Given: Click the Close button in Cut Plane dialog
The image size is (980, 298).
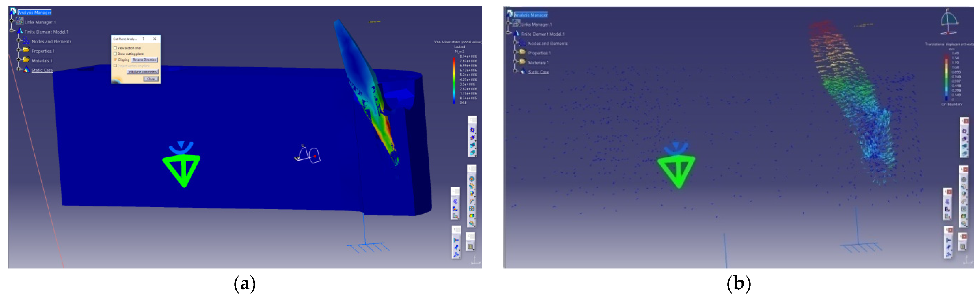Looking at the screenshot, I should 151,79.
